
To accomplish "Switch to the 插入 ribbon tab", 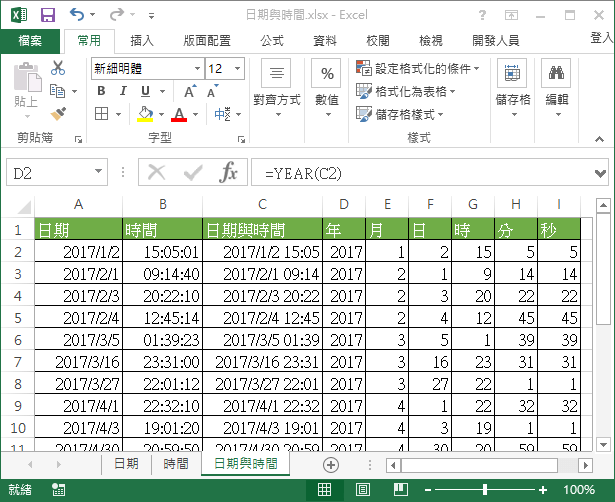I will [x=142, y=40].
